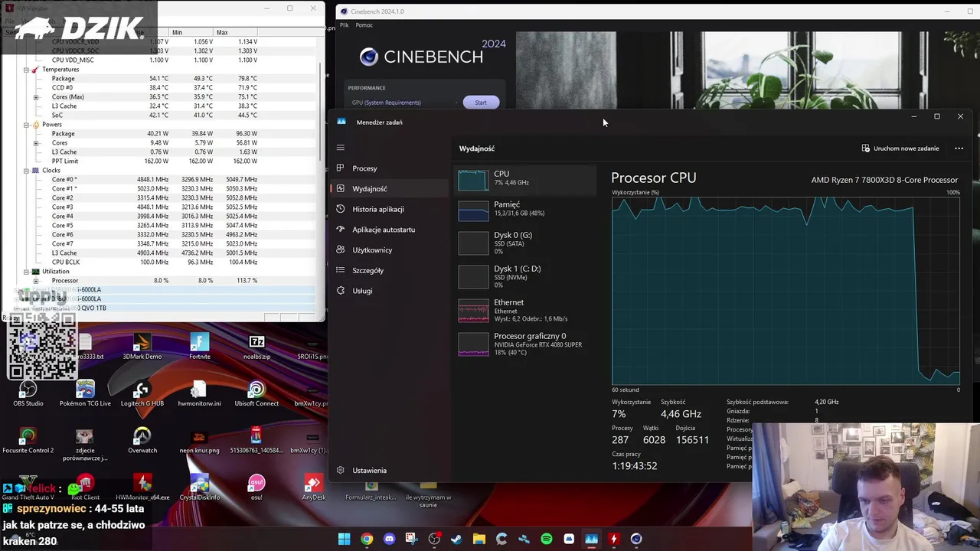The height and width of the screenshot is (551, 980).
Task: Open the CrystalDiskInfo desktop shortcut
Action: point(200,487)
